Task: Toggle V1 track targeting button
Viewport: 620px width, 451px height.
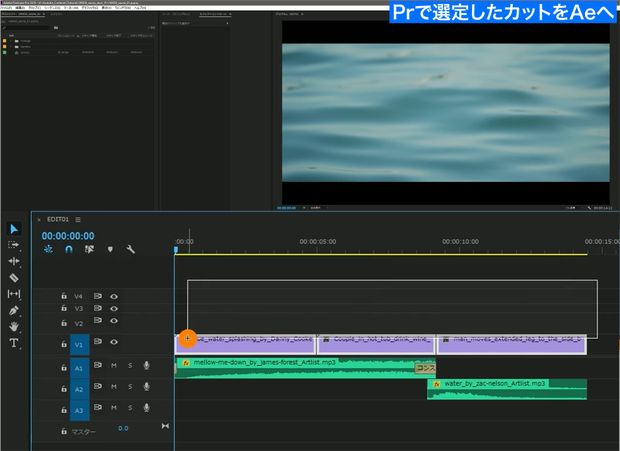Action: point(79,345)
